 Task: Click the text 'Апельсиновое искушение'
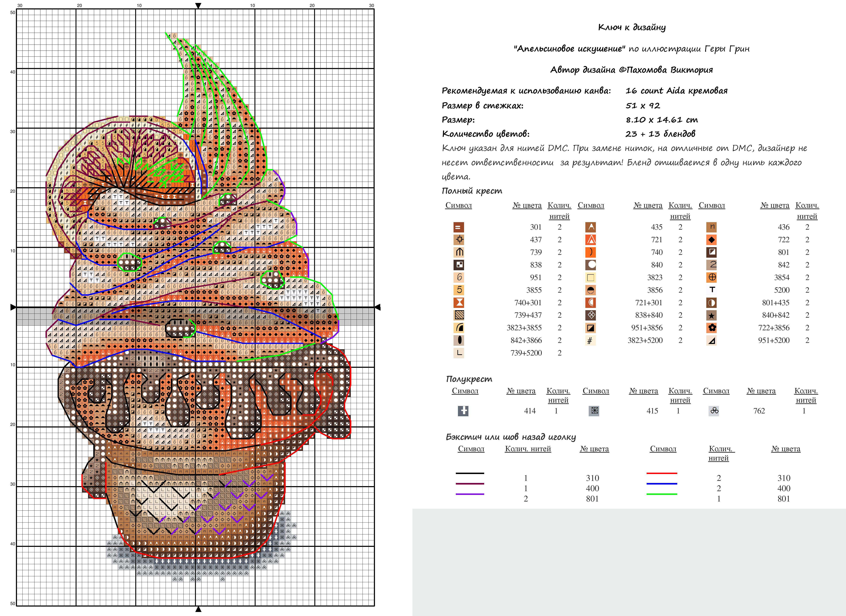coord(569,48)
